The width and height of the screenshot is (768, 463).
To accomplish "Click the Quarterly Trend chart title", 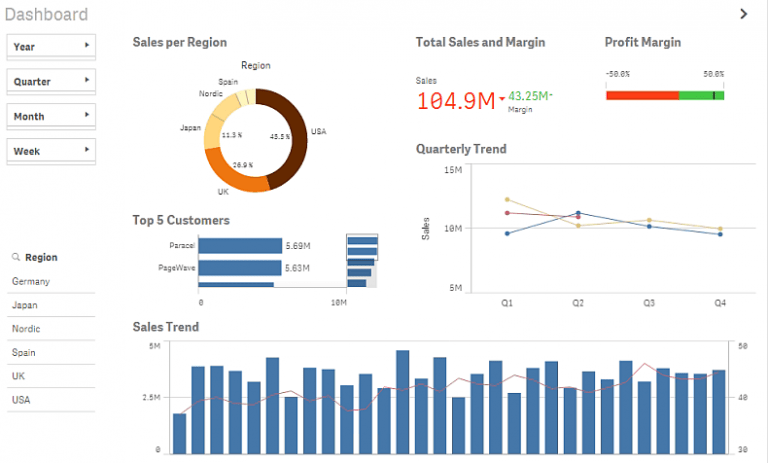I will (461, 149).
